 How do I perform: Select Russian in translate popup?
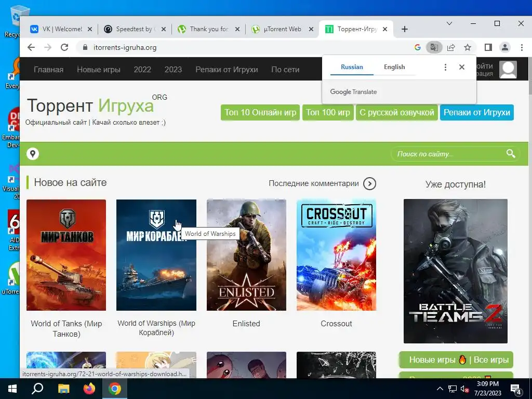coord(352,67)
